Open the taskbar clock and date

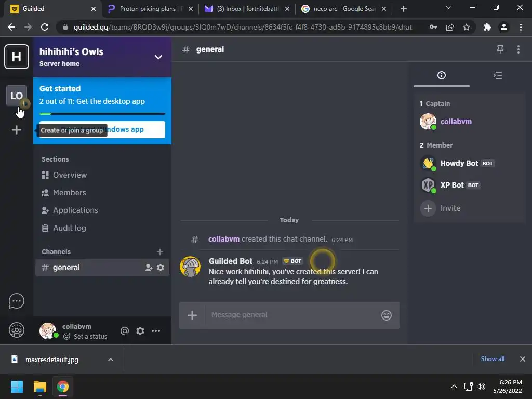tap(508, 387)
